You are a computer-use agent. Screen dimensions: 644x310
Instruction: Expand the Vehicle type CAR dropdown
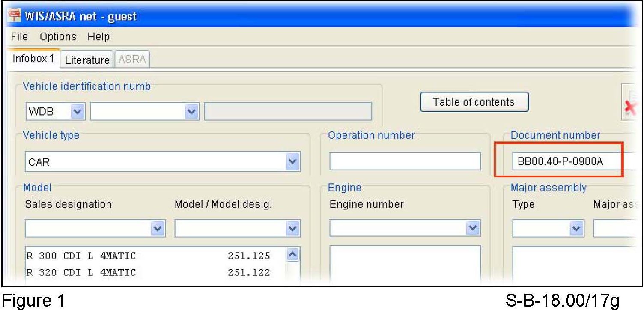(x=292, y=162)
